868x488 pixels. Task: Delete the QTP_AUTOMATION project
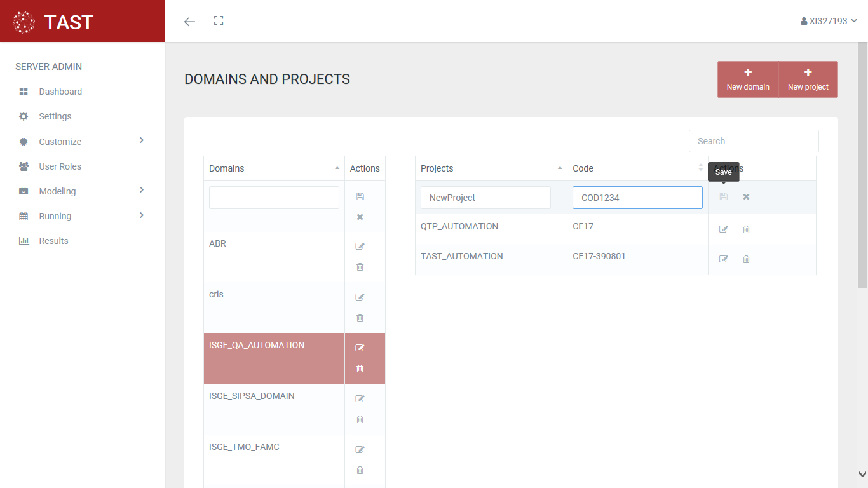coord(746,229)
